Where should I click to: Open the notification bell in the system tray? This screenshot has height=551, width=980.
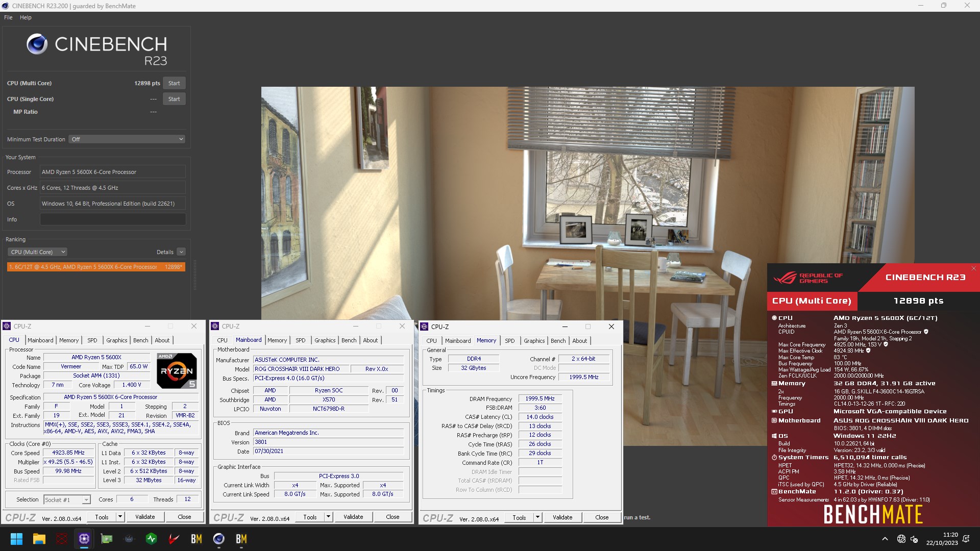pyautogui.click(x=966, y=539)
